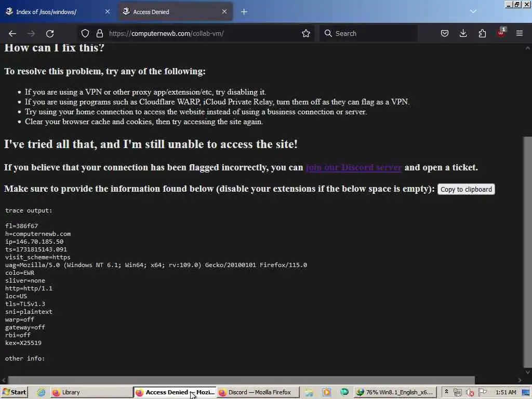Switch to the Index of /isos/windows/ tab

tap(58, 11)
